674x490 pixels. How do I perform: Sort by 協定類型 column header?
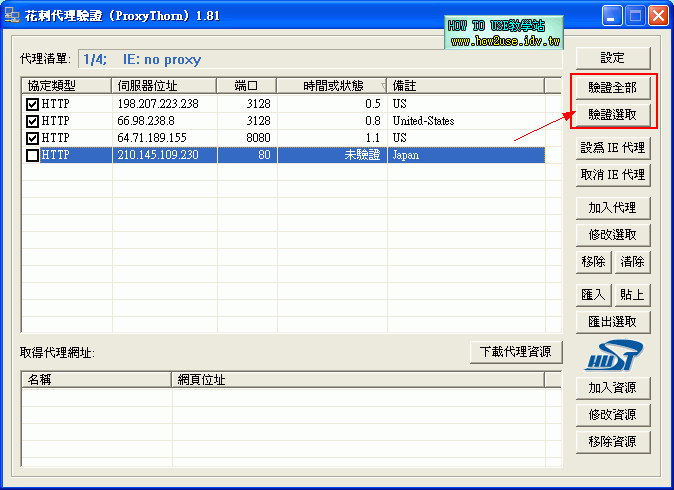coord(67,86)
